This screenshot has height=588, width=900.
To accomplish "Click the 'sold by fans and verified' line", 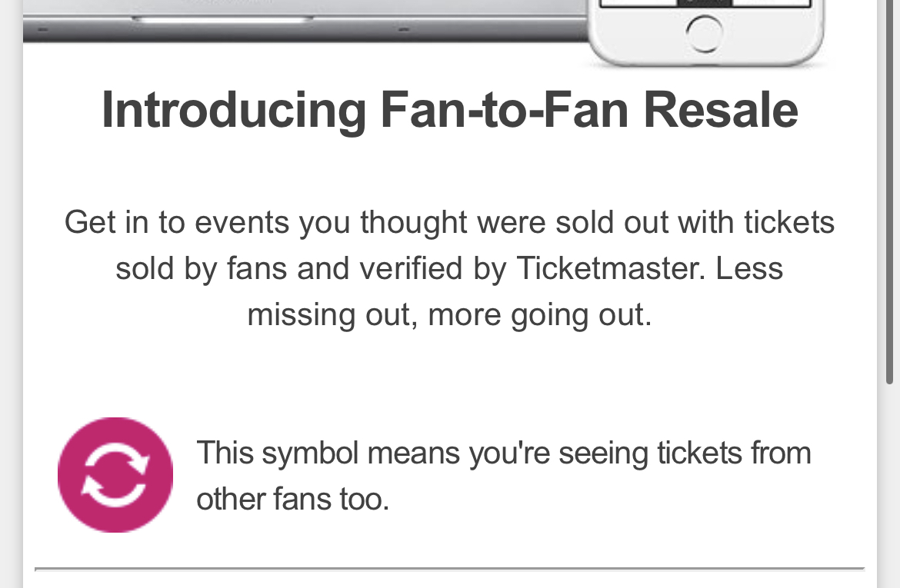I will pyautogui.click(x=449, y=268).
